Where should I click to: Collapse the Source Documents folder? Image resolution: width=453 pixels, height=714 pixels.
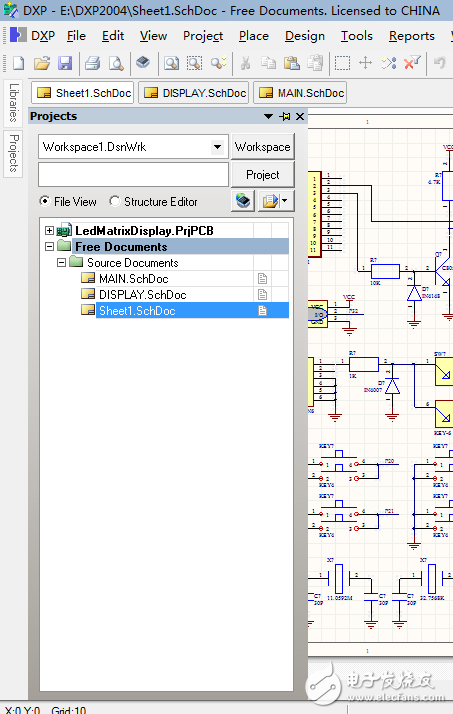coord(61,262)
